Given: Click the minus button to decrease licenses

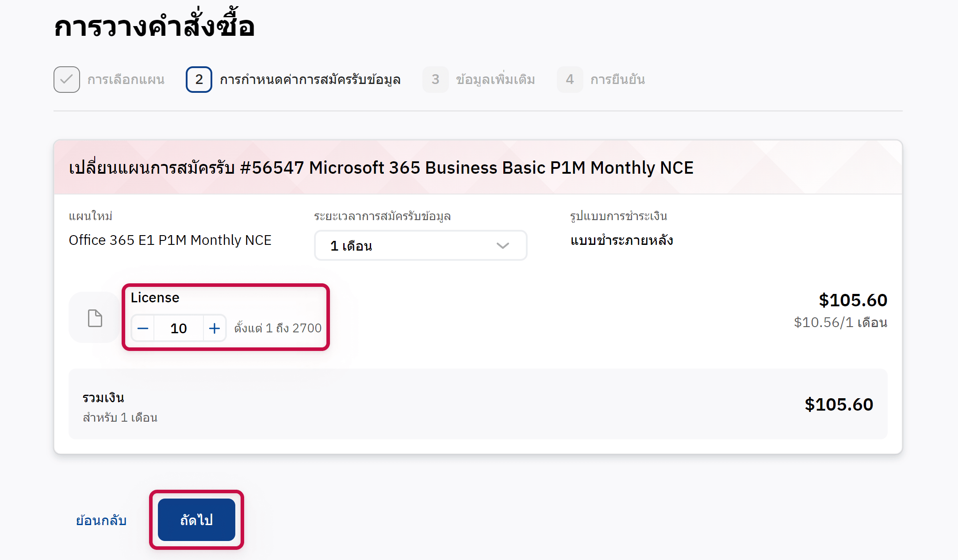Looking at the screenshot, I should pyautogui.click(x=143, y=328).
